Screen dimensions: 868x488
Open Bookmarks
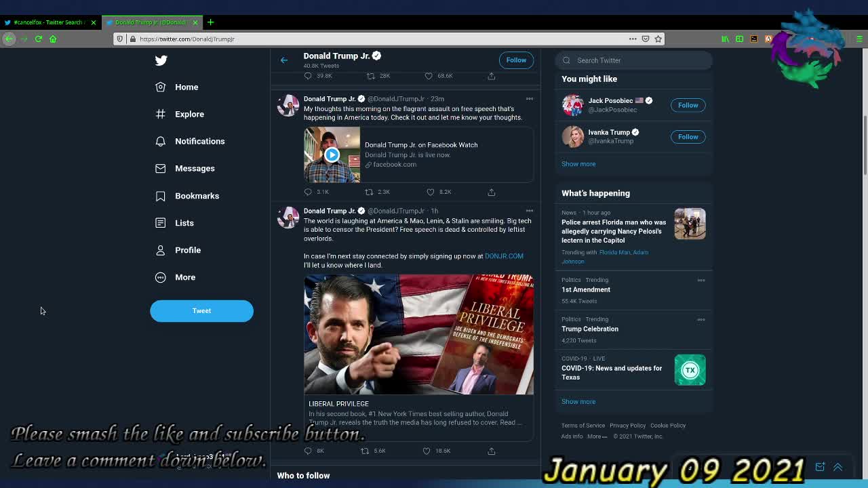(x=187, y=196)
